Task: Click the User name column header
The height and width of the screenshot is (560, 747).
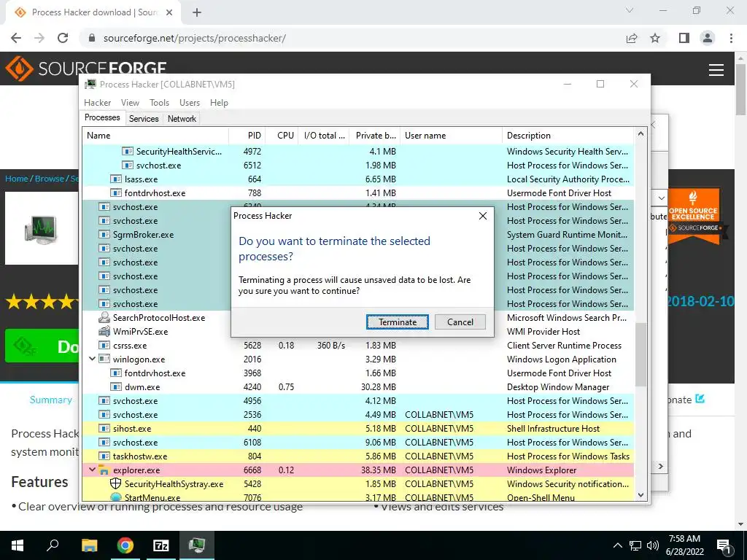Action: pos(451,135)
